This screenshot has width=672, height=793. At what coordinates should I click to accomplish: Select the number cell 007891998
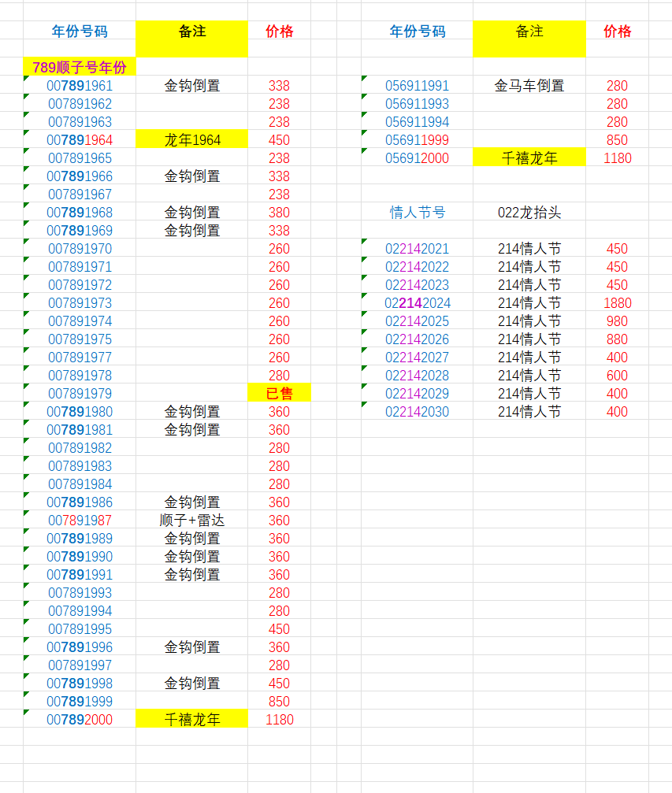[80, 684]
